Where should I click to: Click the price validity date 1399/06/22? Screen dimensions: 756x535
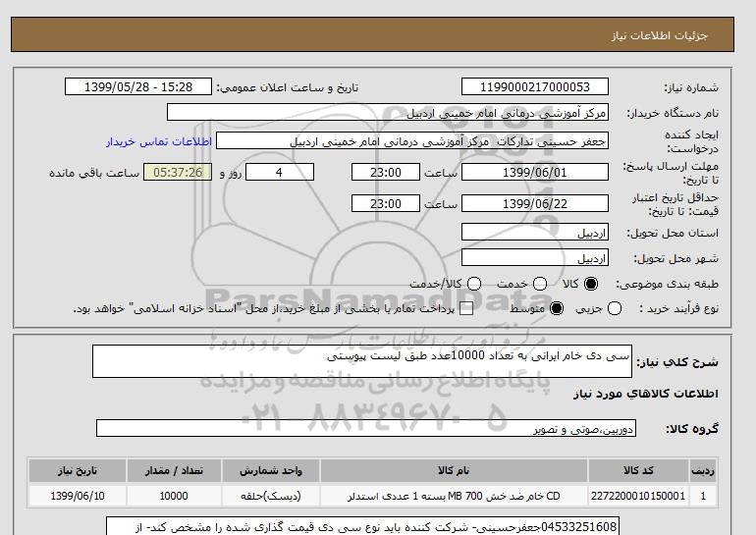(x=535, y=203)
